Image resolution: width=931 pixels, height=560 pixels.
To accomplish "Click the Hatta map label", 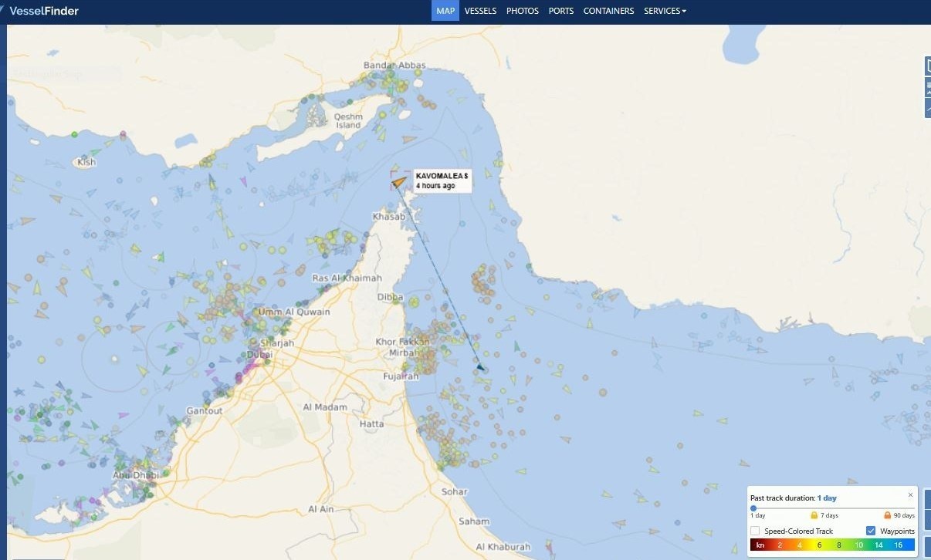I will [371, 424].
